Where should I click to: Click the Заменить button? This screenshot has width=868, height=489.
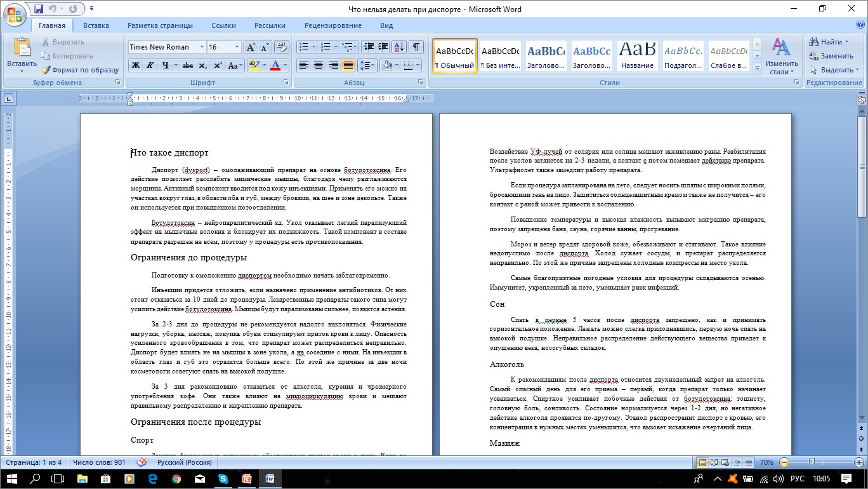pos(831,56)
